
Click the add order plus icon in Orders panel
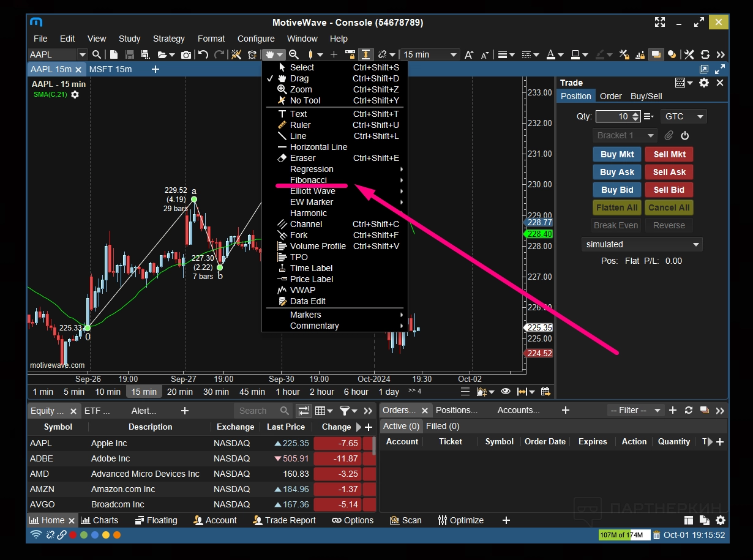pyautogui.click(x=673, y=410)
